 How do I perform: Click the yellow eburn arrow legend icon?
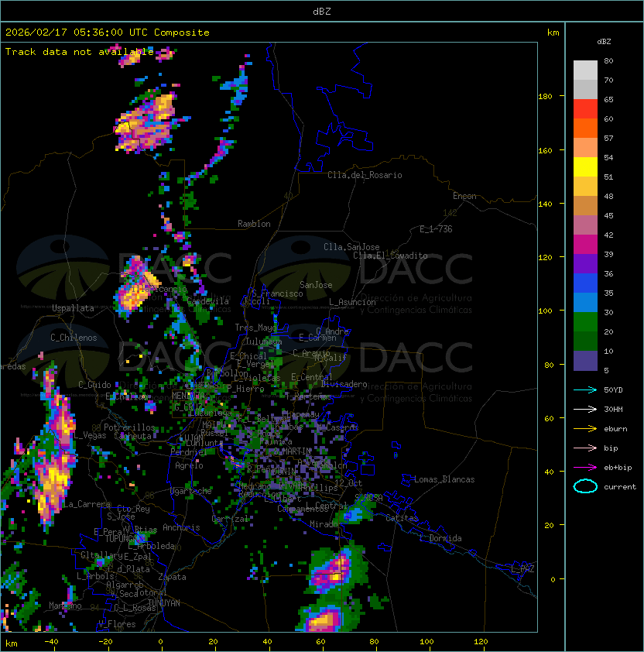pos(585,429)
